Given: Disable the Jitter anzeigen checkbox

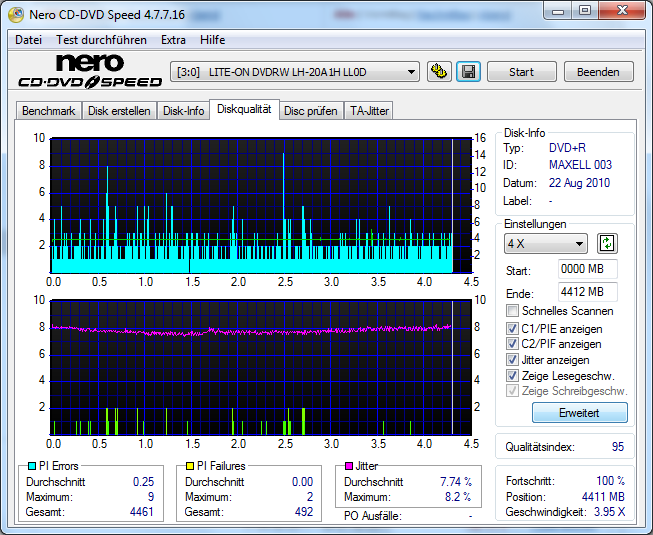Looking at the screenshot, I should 513,360.
